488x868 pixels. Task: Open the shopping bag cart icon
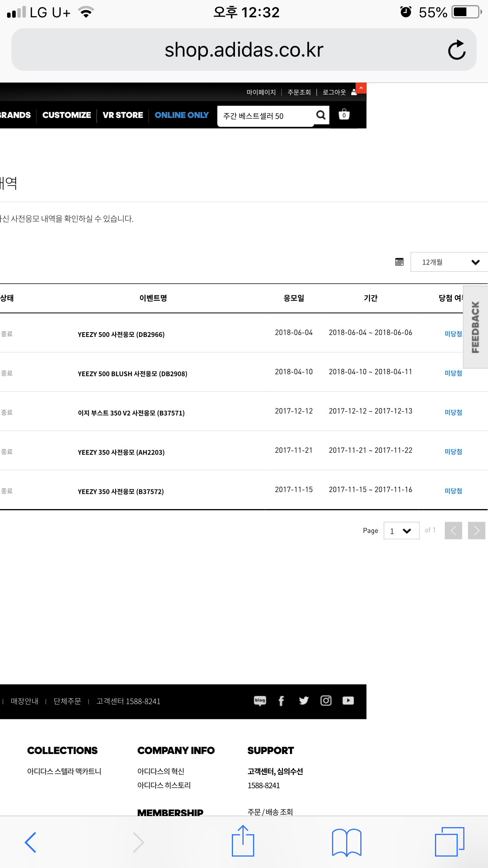tap(344, 114)
